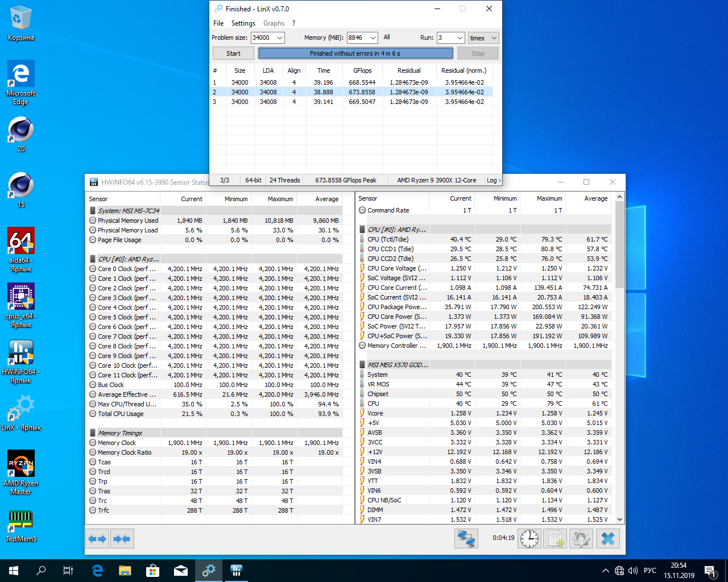Select the TestMem5 desktop icon

(21, 525)
